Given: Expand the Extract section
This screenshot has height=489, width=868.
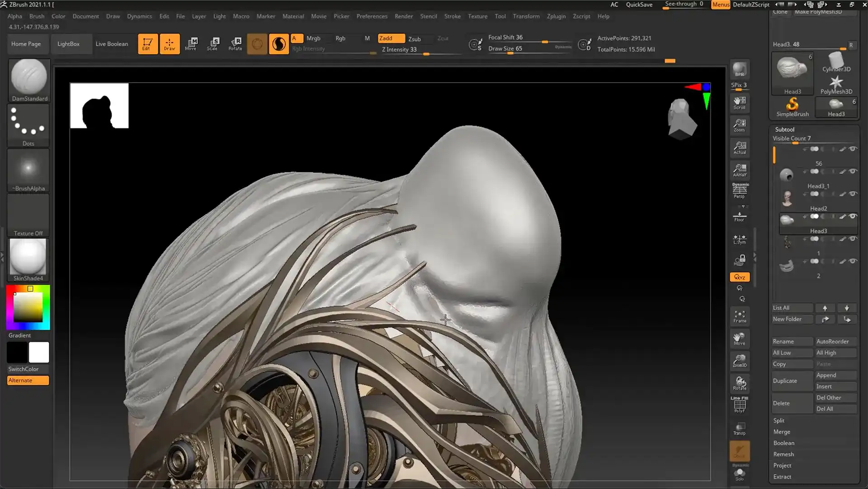Looking at the screenshot, I should click(x=782, y=477).
